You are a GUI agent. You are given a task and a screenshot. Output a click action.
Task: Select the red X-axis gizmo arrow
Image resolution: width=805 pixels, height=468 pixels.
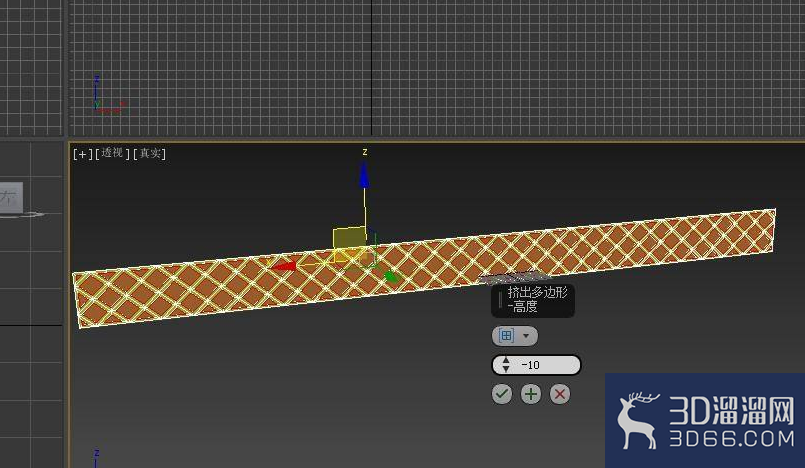[284, 266]
